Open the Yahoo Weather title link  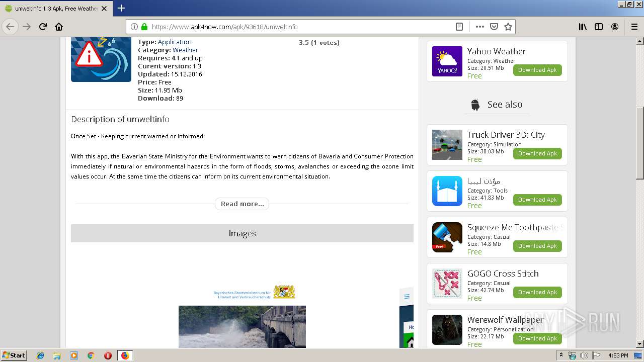point(497,51)
